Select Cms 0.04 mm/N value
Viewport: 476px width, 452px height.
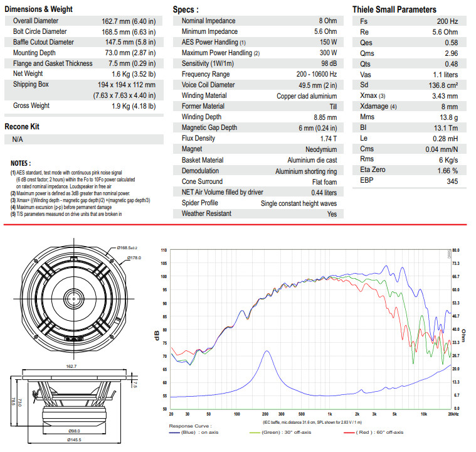(442, 149)
